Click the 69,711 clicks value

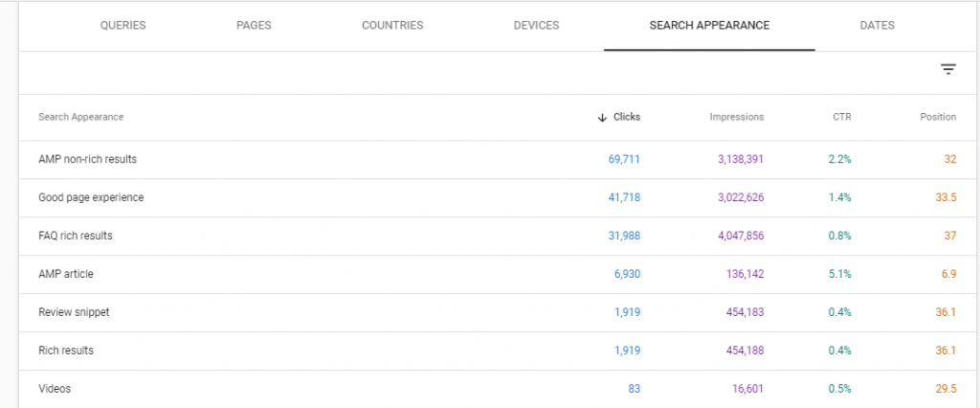click(x=624, y=160)
